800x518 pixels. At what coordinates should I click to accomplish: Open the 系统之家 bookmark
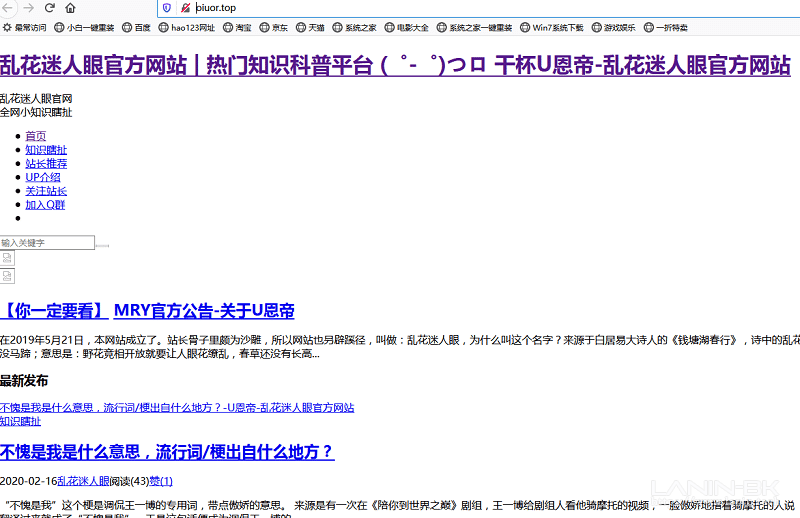click(x=355, y=28)
